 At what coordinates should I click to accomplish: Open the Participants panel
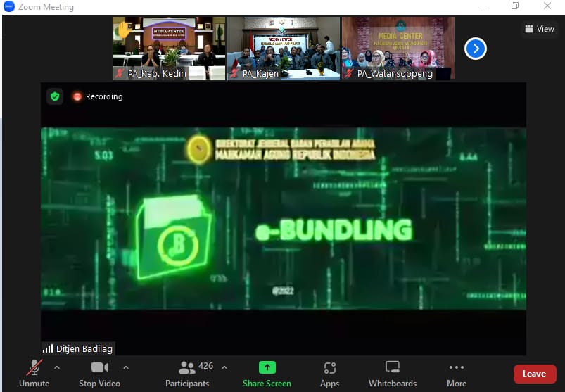tap(187, 374)
